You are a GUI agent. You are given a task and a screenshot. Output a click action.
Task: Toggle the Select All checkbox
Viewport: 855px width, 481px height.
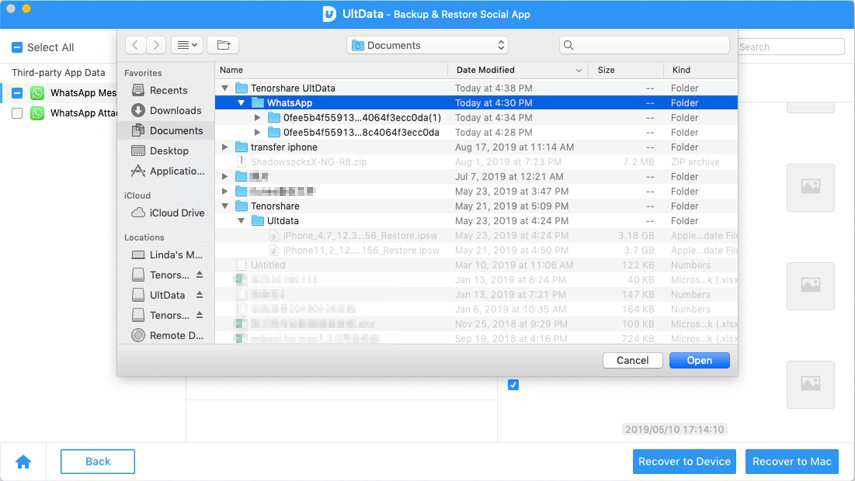point(17,47)
